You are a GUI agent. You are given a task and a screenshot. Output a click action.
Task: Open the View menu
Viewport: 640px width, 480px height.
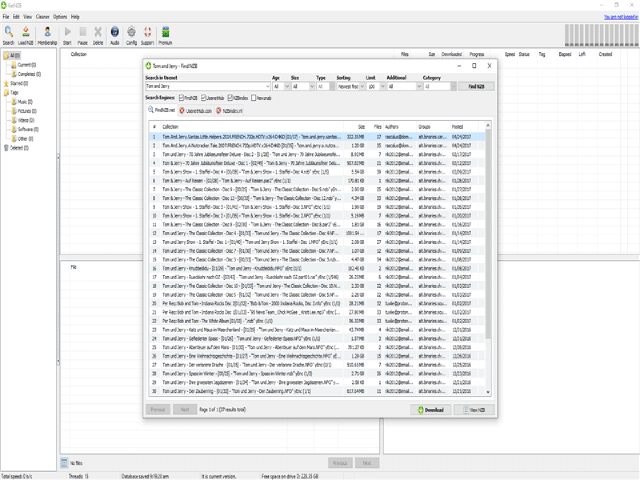pyautogui.click(x=27, y=17)
